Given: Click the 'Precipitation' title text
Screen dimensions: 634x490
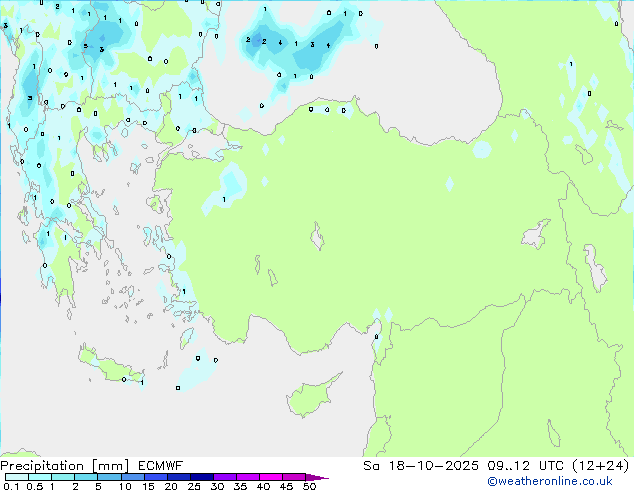Looking at the screenshot, I should coord(42,466).
